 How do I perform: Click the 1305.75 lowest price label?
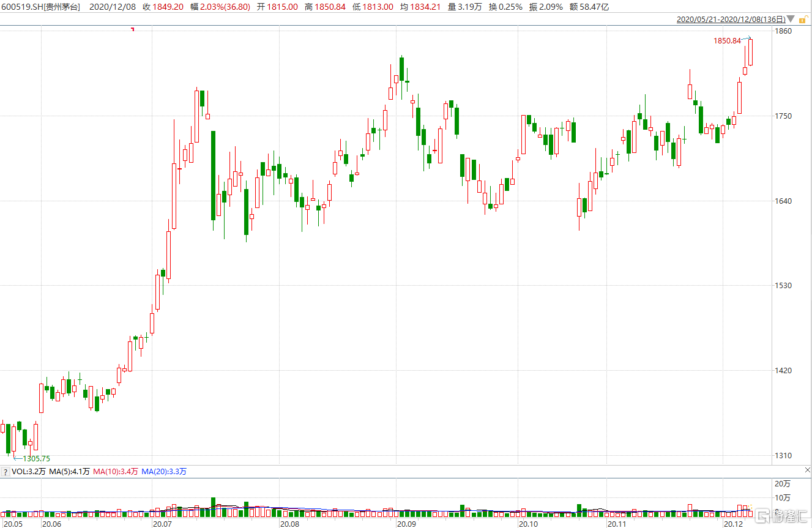coord(37,458)
